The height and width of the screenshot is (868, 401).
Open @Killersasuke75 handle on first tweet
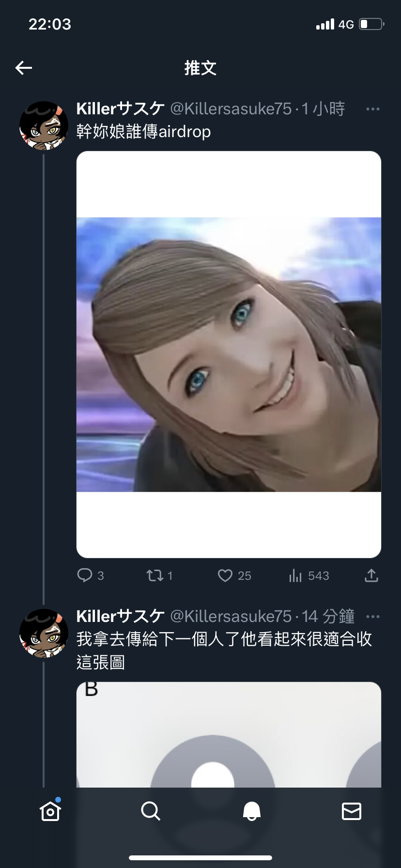(x=231, y=109)
